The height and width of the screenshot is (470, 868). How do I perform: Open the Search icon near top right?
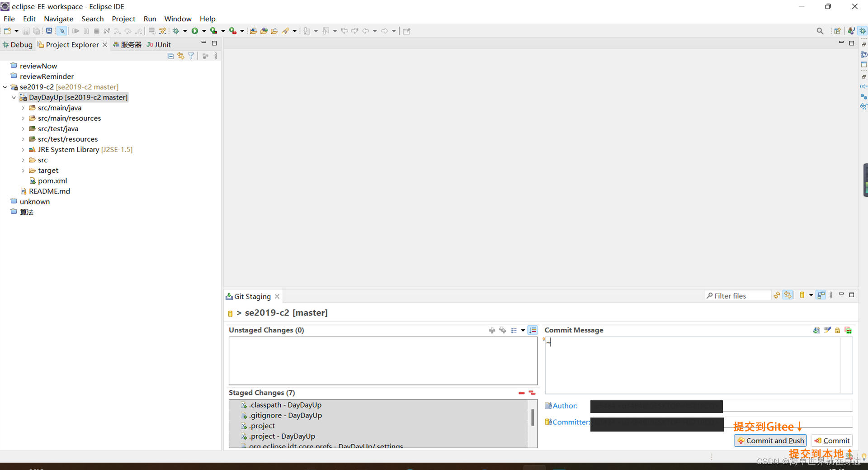[820, 31]
